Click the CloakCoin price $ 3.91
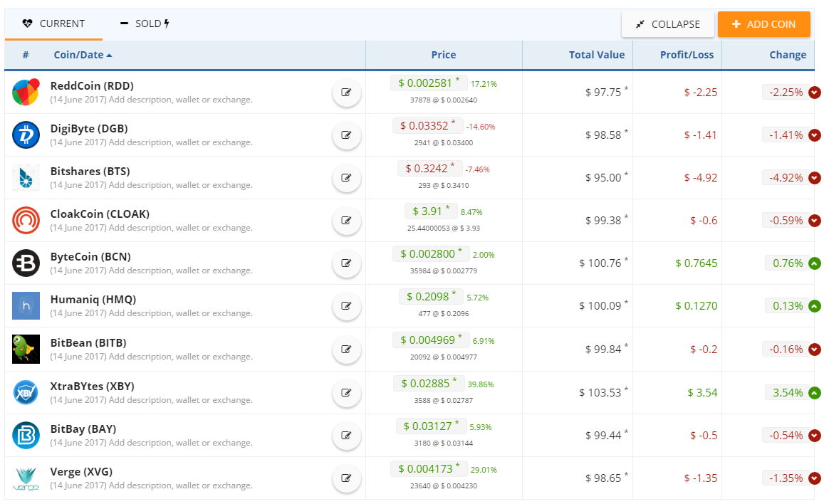 (x=431, y=211)
